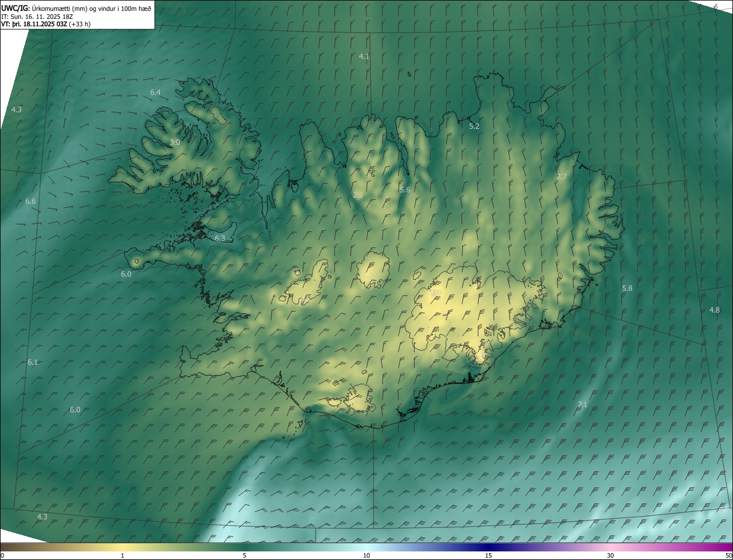
Task: Click the 6.4 precipitation value label
Action: [155, 92]
